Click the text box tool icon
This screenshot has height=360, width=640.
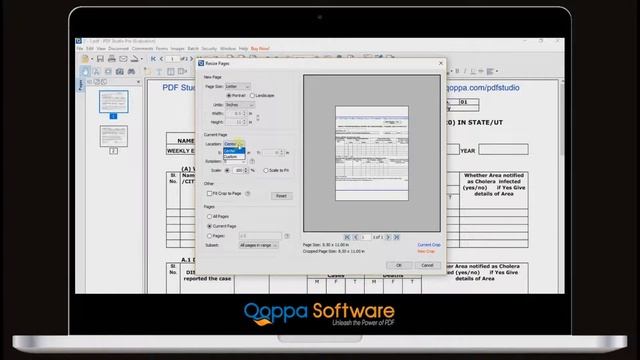[171, 71]
